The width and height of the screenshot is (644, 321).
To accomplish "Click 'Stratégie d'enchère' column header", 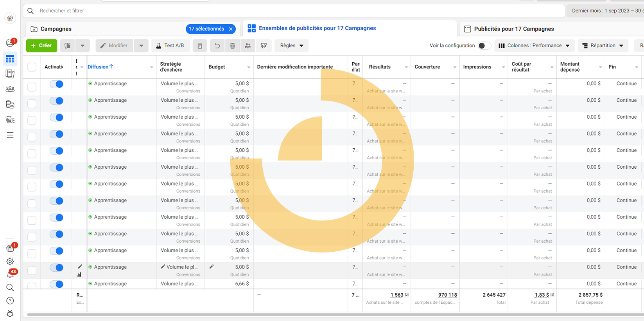I will coord(171,67).
